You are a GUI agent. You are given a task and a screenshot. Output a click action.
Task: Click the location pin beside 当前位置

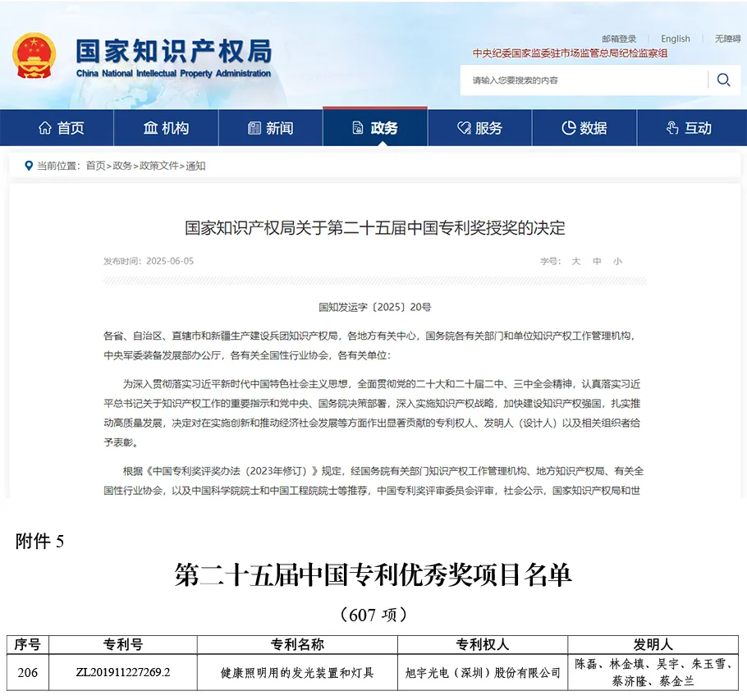[28, 166]
